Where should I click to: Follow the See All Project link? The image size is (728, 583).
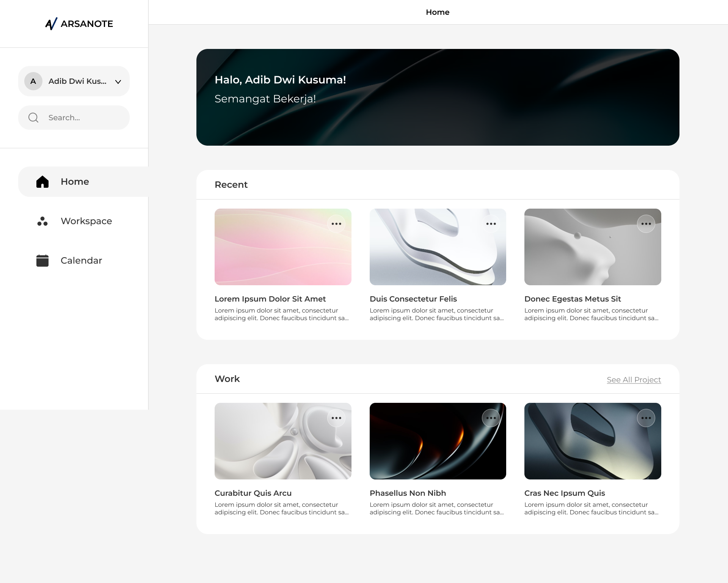(x=634, y=380)
